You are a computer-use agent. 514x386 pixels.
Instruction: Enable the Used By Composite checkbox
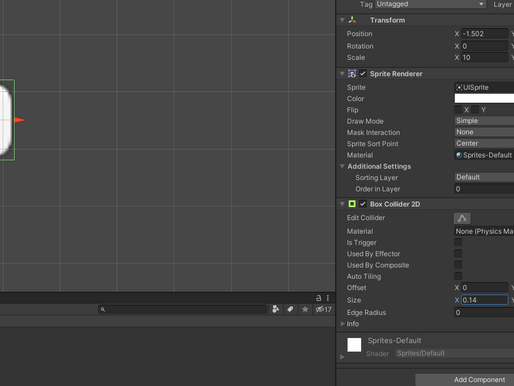pos(458,265)
